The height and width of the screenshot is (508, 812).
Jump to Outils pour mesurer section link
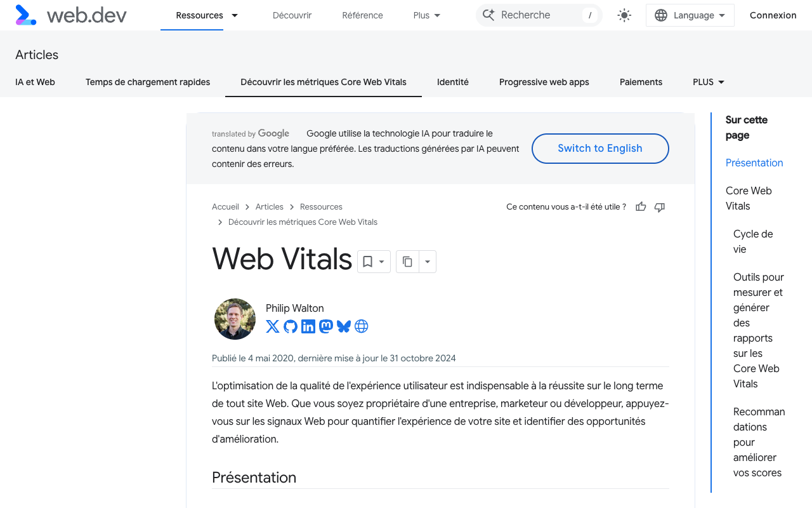click(758, 330)
